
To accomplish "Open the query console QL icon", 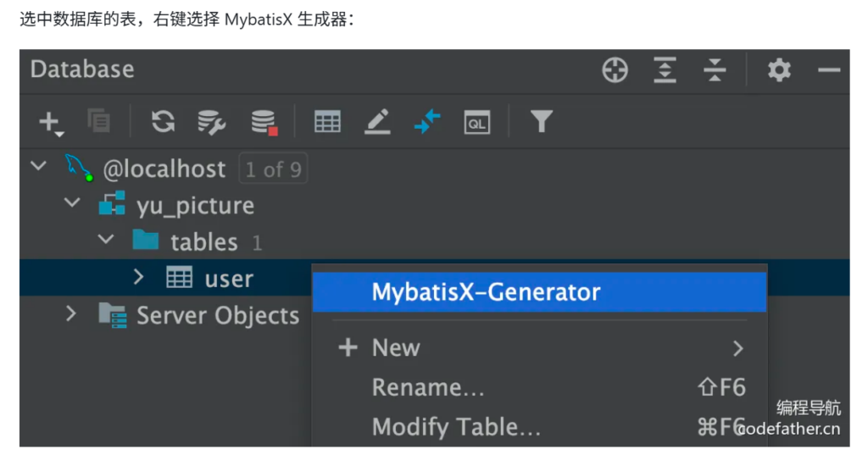I will [477, 122].
